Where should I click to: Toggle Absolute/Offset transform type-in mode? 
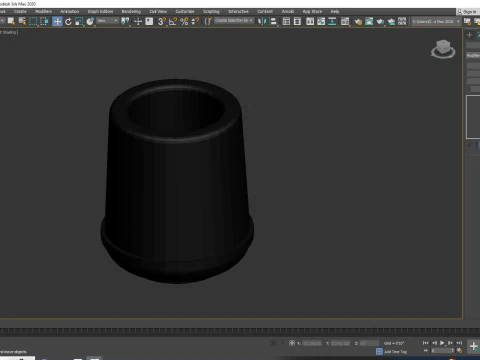point(292,343)
